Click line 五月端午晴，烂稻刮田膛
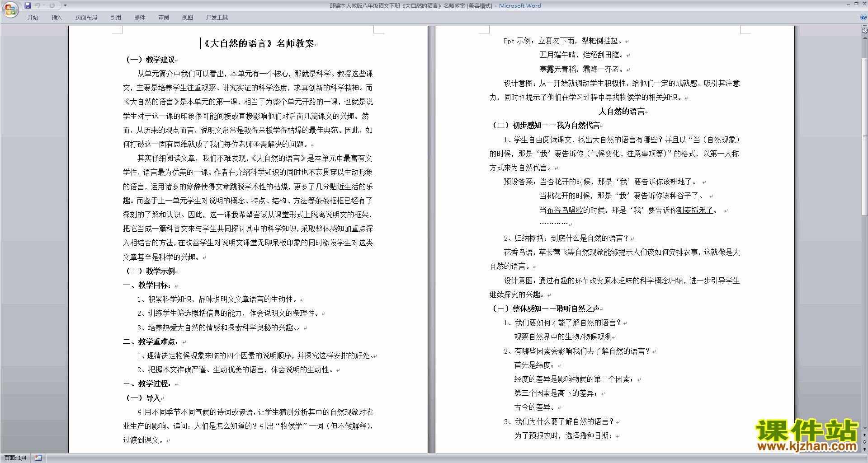This screenshot has height=463, width=868. point(582,55)
